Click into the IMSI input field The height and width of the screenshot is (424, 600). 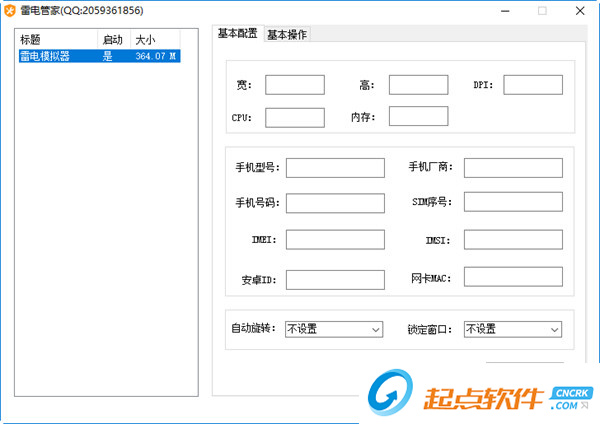pyautogui.click(x=513, y=240)
